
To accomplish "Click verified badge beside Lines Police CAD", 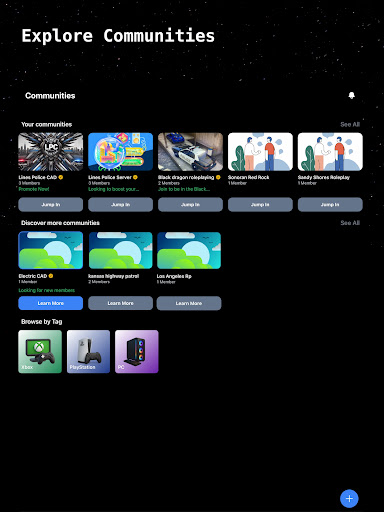I will click(61, 177).
